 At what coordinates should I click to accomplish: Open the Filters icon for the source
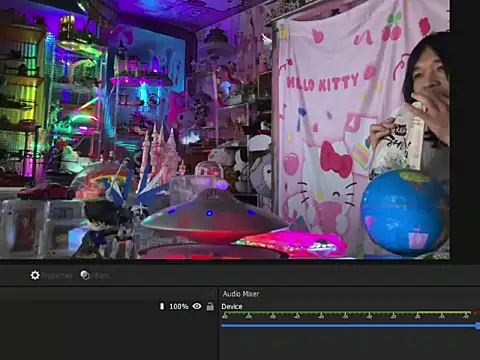pos(85,275)
